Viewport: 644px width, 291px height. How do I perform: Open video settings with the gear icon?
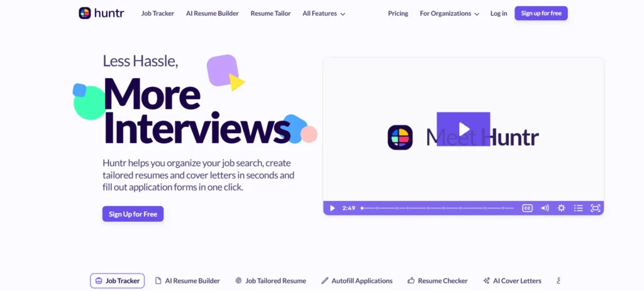(x=562, y=208)
